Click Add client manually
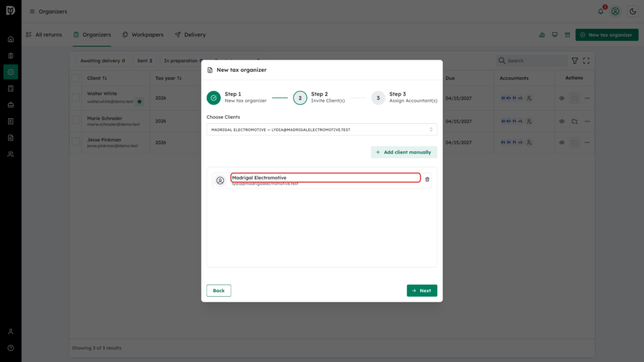Screen dimensions: 644x362 404,152
